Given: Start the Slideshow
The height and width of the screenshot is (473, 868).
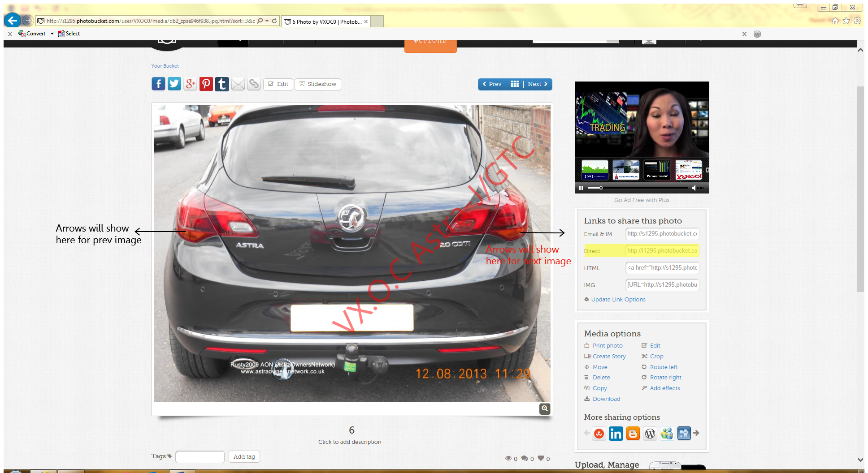Looking at the screenshot, I should tap(318, 84).
